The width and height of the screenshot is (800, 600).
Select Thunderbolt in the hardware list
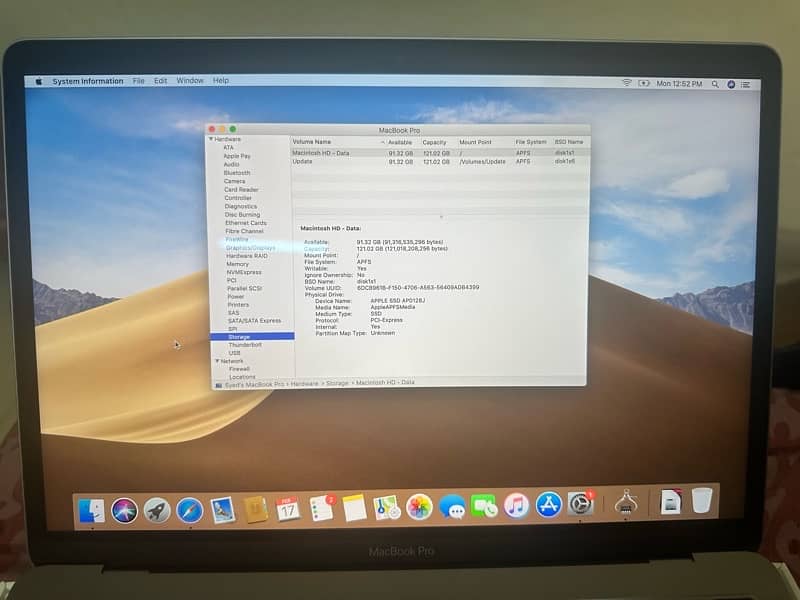coord(244,345)
